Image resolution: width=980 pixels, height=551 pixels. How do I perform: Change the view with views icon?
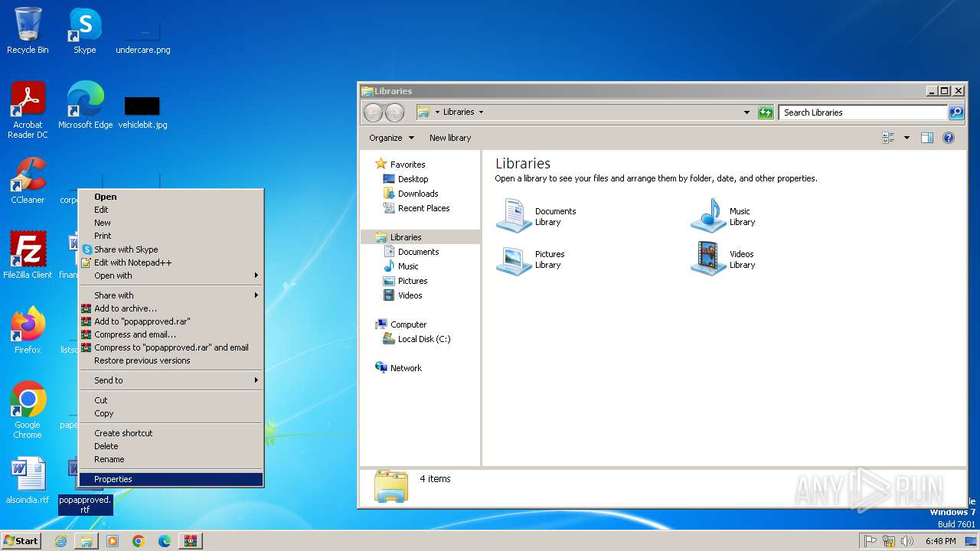point(889,138)
